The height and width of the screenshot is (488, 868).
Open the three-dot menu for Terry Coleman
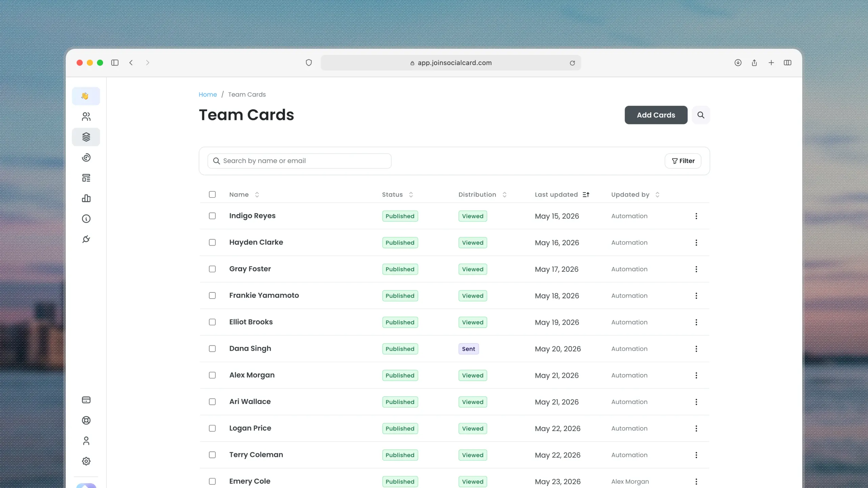click(x=696, y=455)
